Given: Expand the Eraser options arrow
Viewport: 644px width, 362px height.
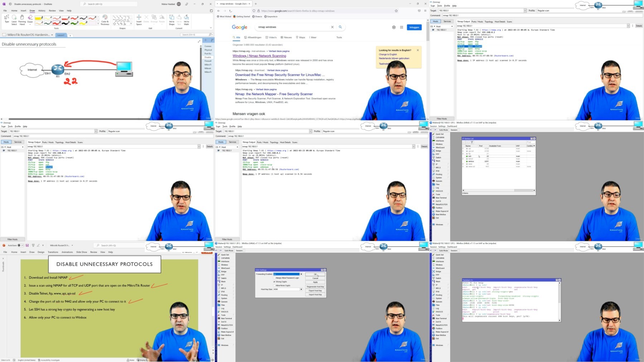Looking at the screenshot, I should 30,24.
